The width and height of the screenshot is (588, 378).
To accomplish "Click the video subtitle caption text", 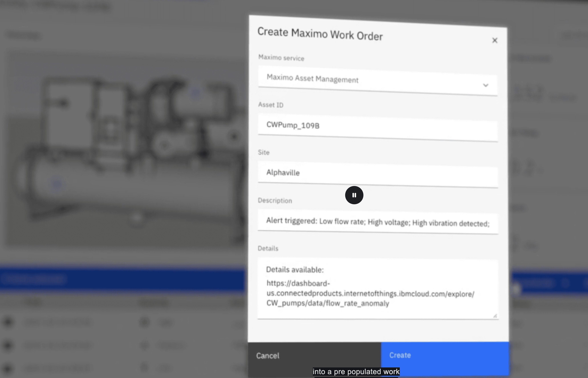I will [x=356, y=372].
